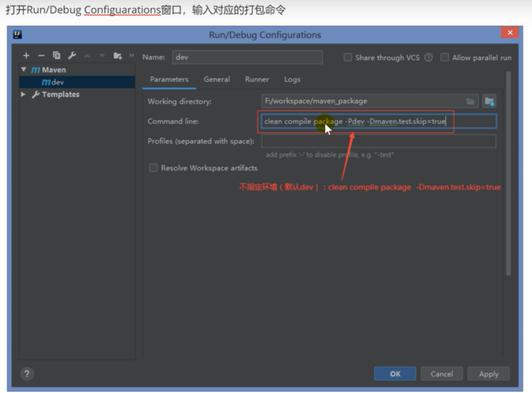
Task: Click the profile hint text 'add prefix'
Action: 329,155
